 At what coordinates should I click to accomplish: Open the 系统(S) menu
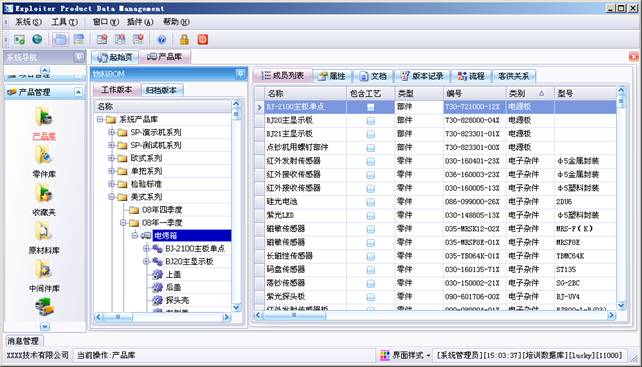29,22
